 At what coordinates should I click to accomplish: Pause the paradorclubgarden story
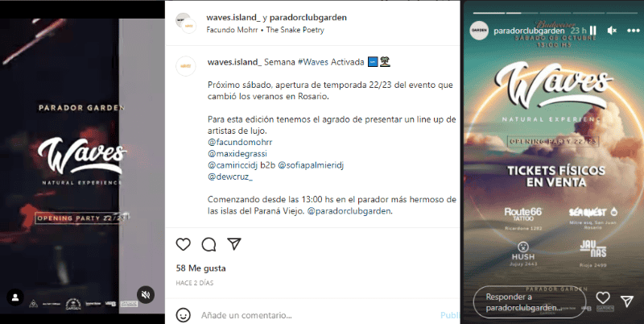[x=592, y=31]
